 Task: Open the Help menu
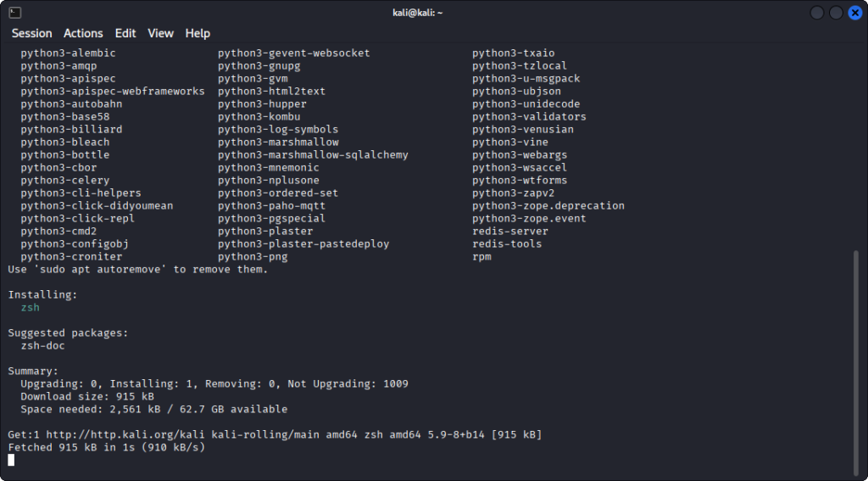(x=198, y=33)
